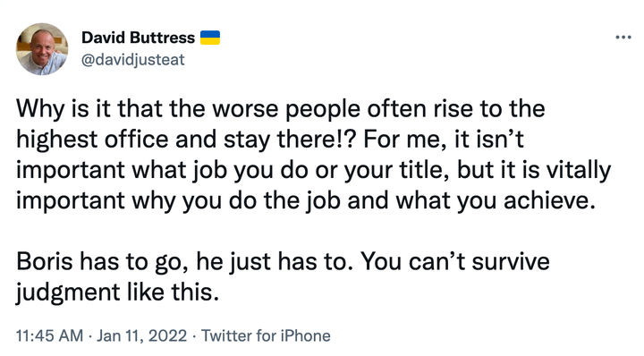The width and height of the screenshot is (644, 356).
Task: Open the three-dot more options menu
Action: [623, 38]
